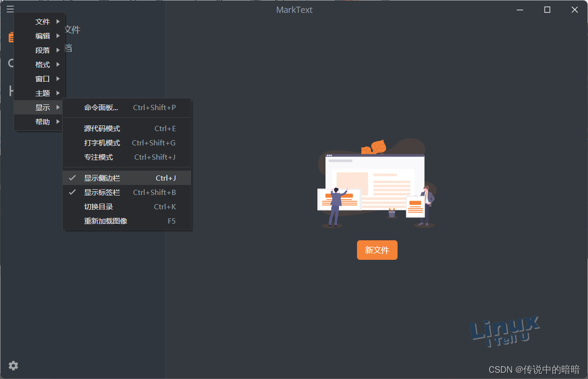Open the 编辑 menu
Image resolution: width=588 pixels, height=379 pixels.
click(x=40, y=36)
